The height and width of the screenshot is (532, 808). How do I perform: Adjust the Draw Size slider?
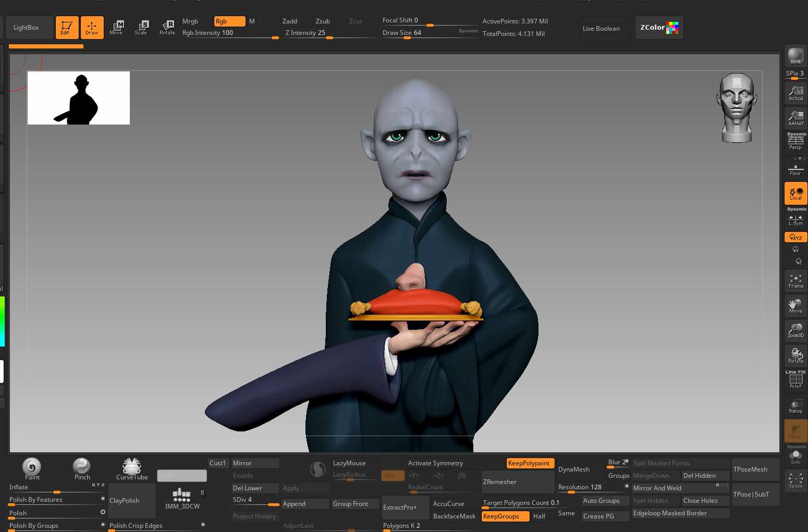click(x=430, y=33)
